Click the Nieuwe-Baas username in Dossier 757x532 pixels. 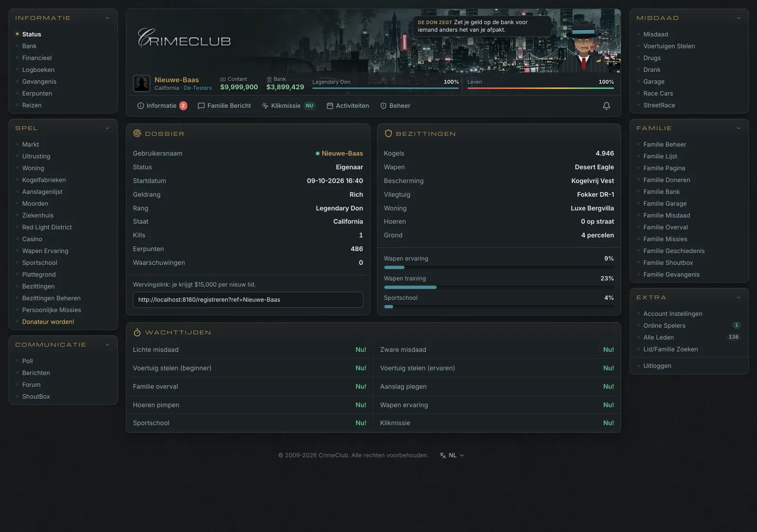click(x=342, y=154)
